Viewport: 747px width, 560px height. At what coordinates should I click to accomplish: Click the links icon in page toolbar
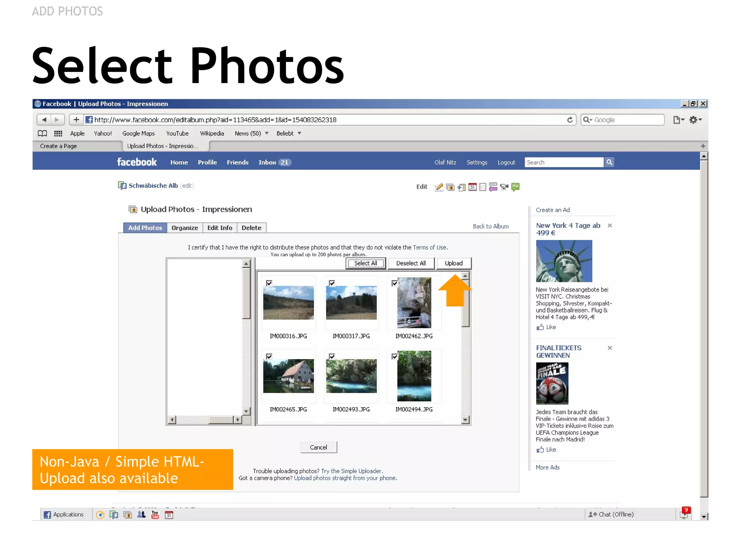461,187
